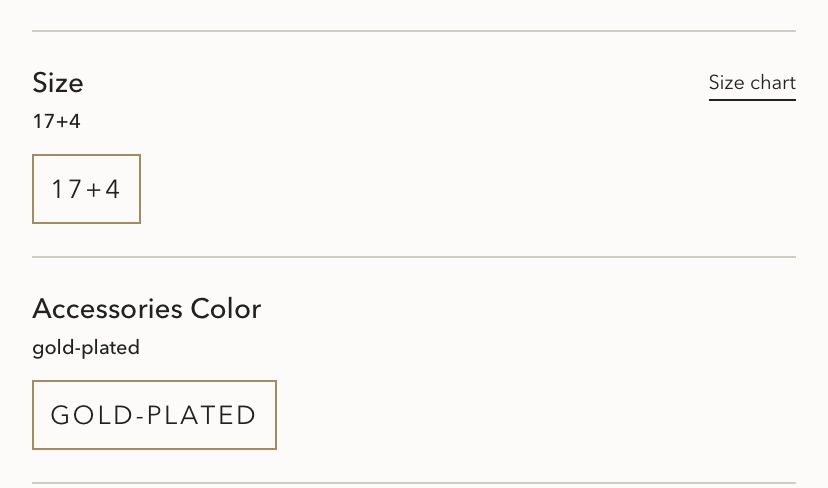Click the Size chart text at right
Screen dimensions: 828x488
(752, 83)
